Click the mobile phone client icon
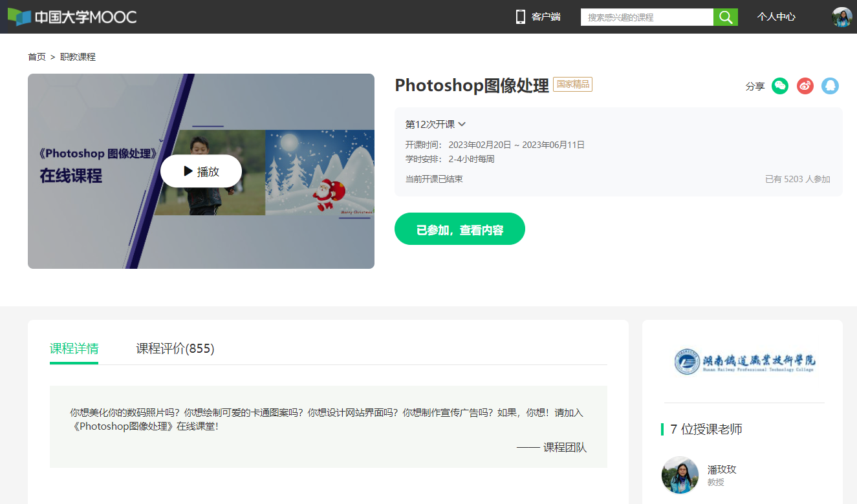This screenshot has width=857, height=504. coord(520,17)
